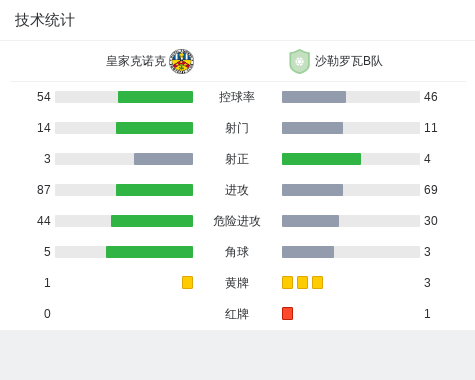Click the second yellow card for 沙勒罗瓦B队
The image size is (475, 380).
pyautogui.click(x=302, y=283)
